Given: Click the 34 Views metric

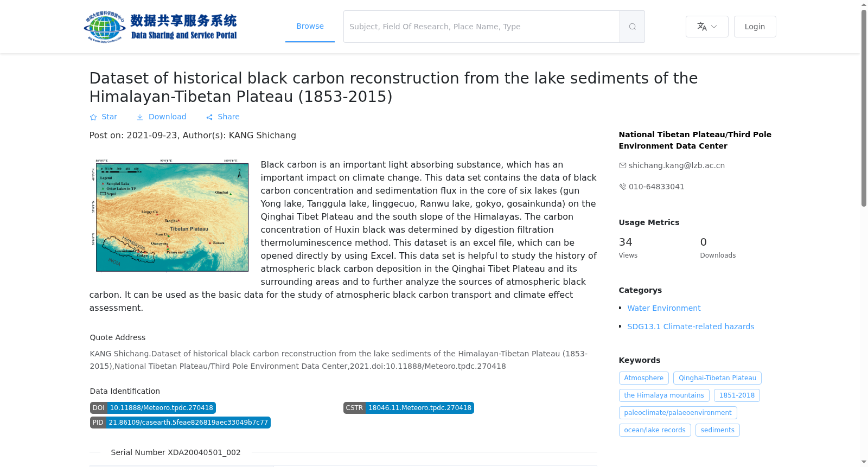Looking at the screenshot, I should 628,247.
